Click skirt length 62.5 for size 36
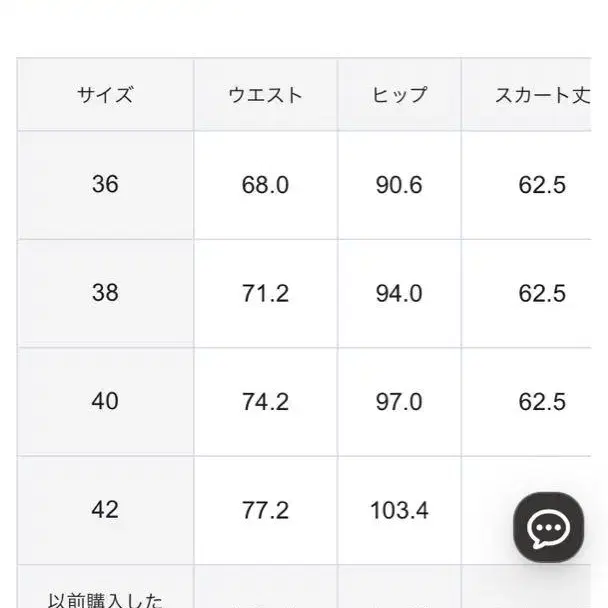 coord(543,185)
